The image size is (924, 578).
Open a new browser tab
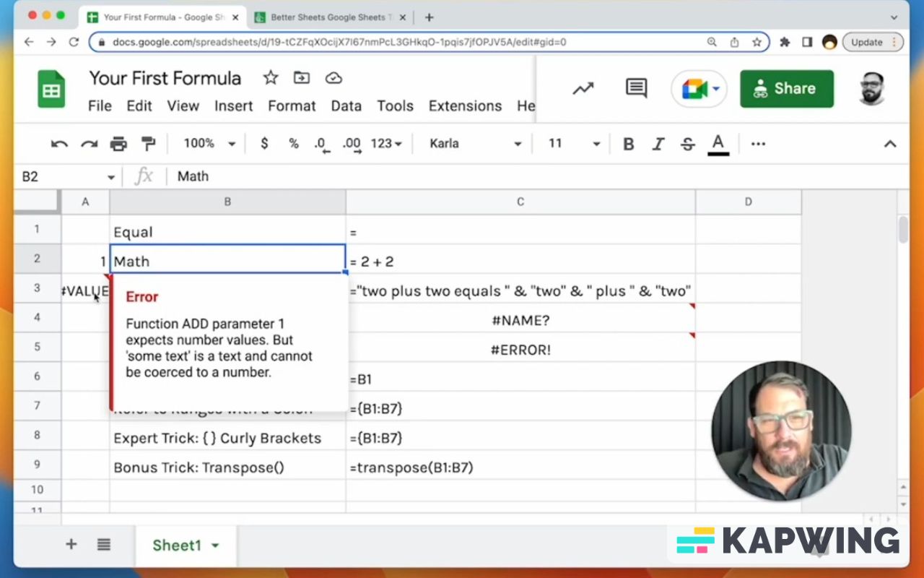click(x=429, y=17)
